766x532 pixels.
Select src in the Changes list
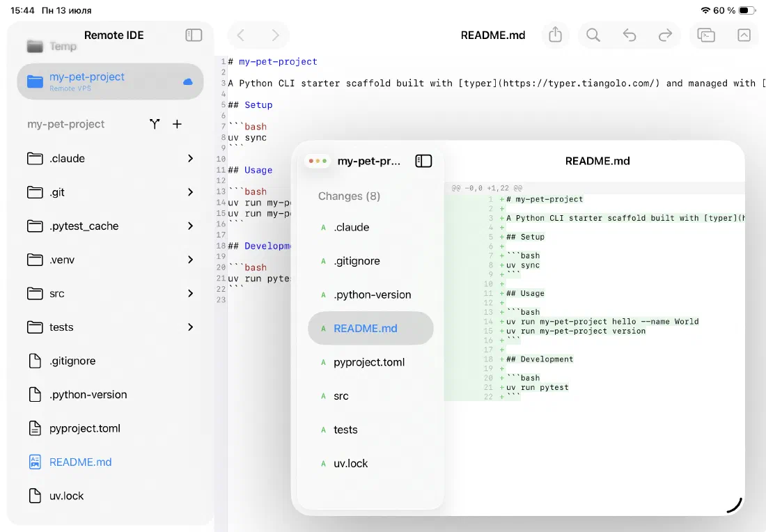[x=370, y=396]
